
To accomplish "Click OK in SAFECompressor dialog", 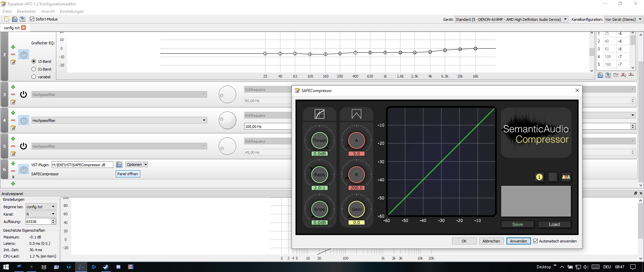I will (464, 241).
